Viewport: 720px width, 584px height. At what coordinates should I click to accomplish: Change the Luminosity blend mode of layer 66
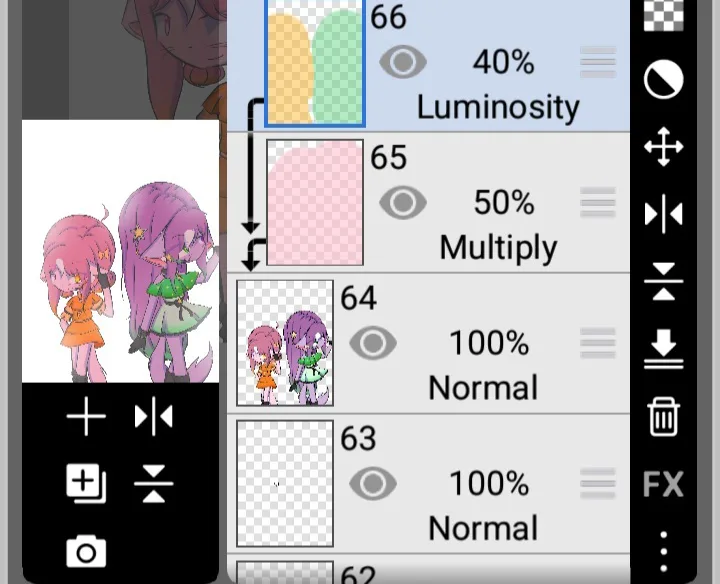[498, 108]
